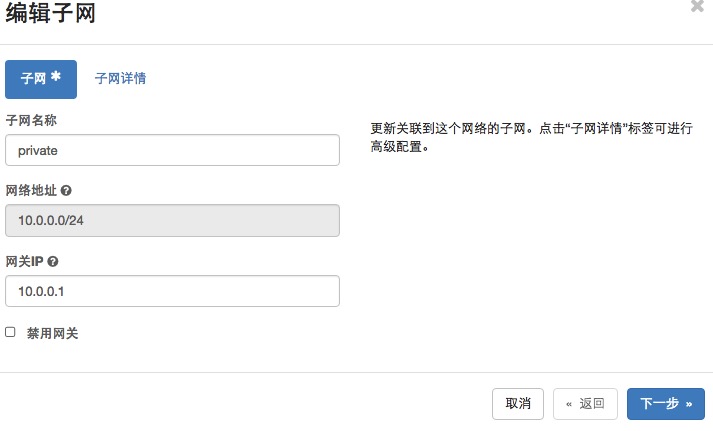713x431 pixels.
Task: Close the 编辑子网 dialog with the X
Action: tap(697, 7)
